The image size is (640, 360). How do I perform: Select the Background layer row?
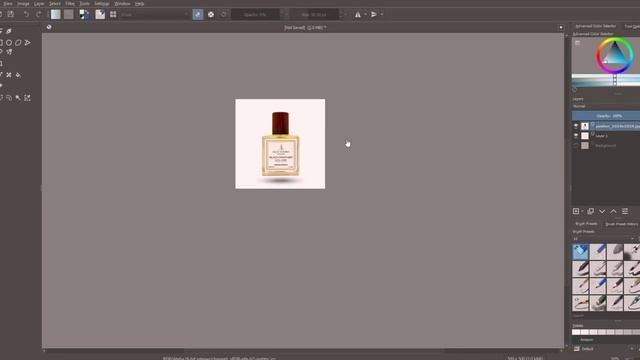click(x=606, y=145)
